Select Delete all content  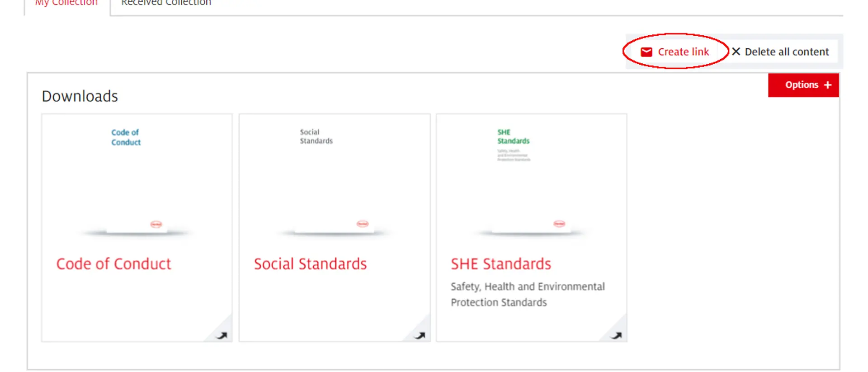pyautogui.click(x=787, y=52)
